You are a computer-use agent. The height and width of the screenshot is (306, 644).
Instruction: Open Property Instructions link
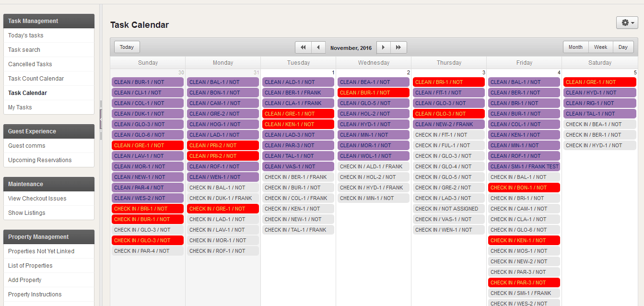click(35, 294)
